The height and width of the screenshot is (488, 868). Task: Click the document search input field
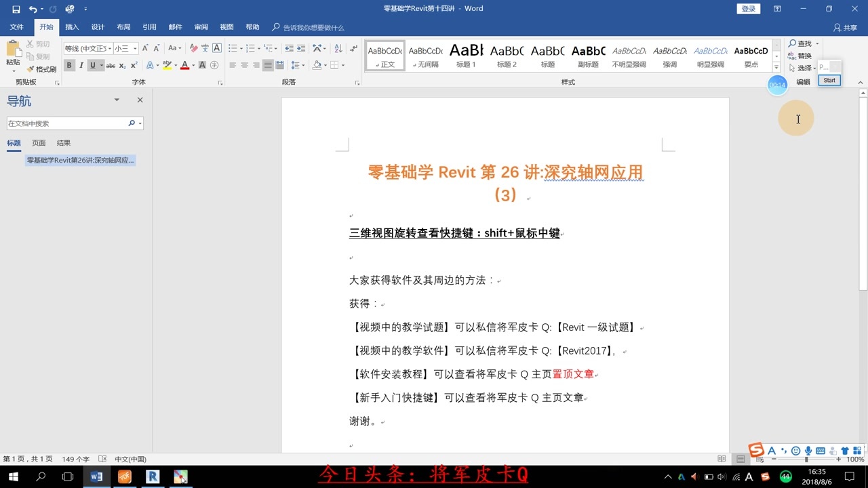click(x=66, y=123)
